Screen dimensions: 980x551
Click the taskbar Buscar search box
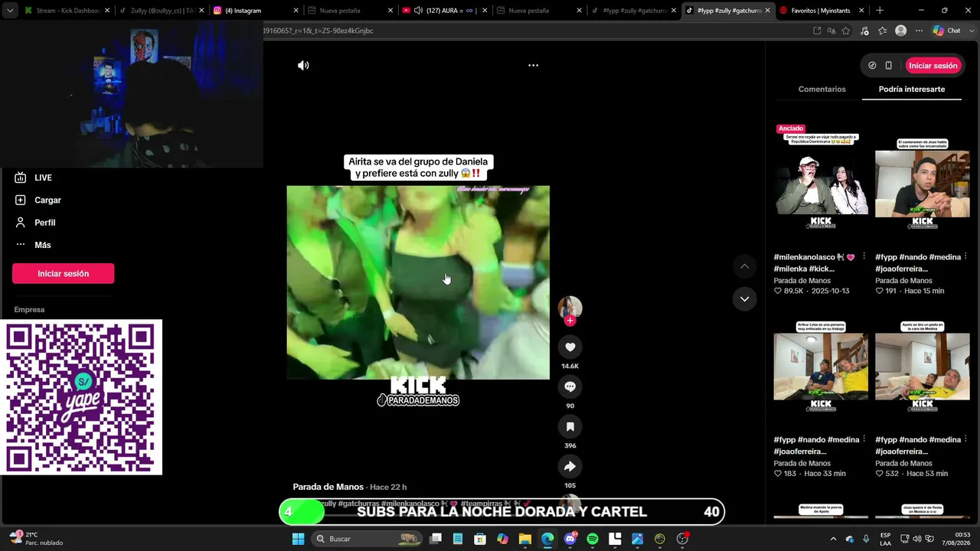(367, 539)
